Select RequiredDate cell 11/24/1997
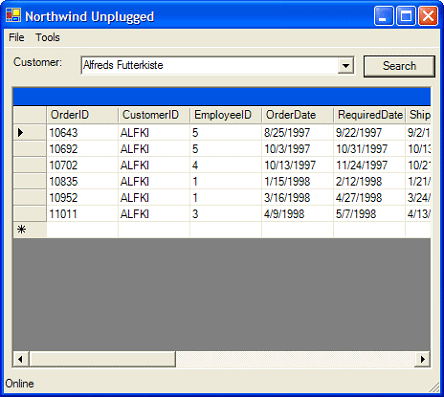 (369, 165)
